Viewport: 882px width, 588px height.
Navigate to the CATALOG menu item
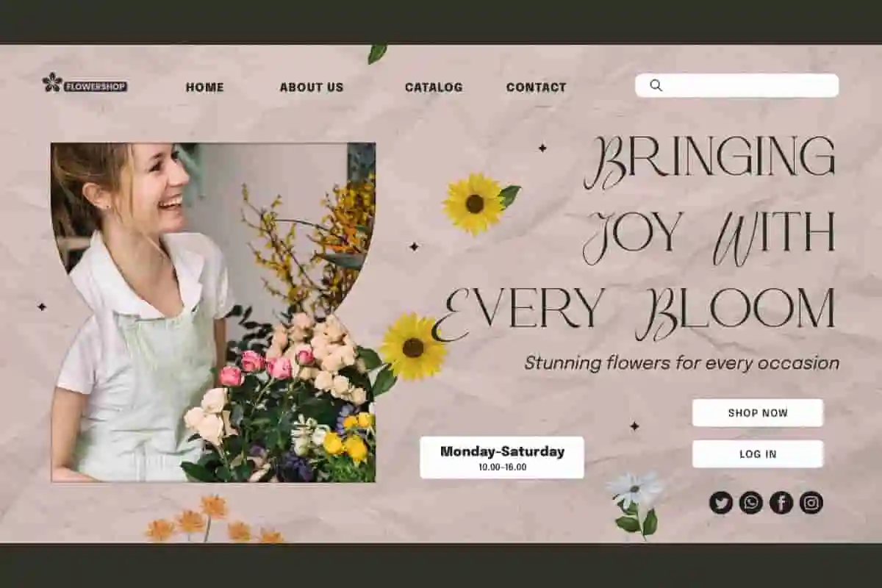coord(434,87)
